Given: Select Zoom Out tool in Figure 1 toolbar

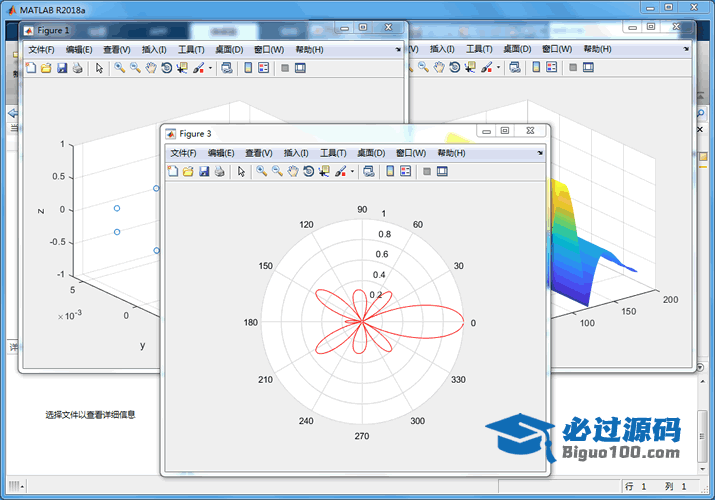Looking at the screenshot, I should 135,68.
